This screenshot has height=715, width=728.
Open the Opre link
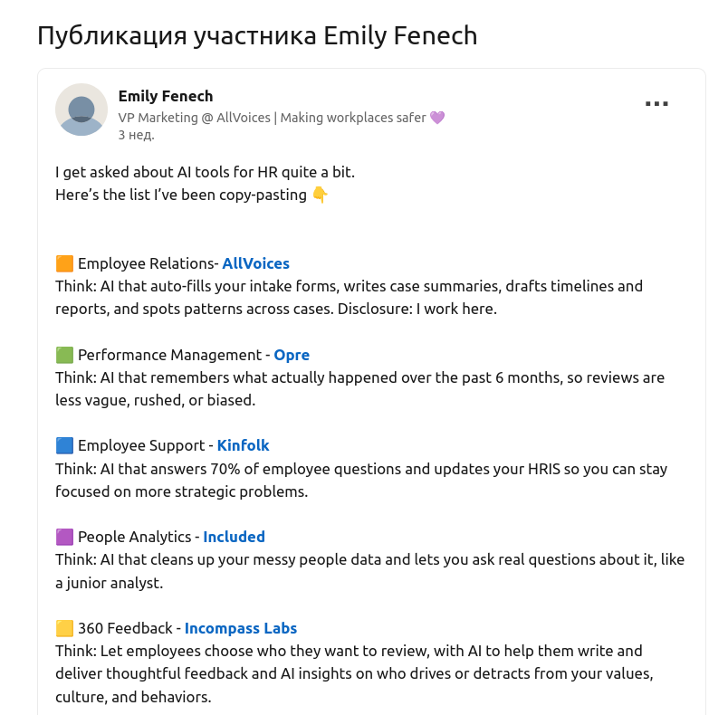[x=292, y=355]
